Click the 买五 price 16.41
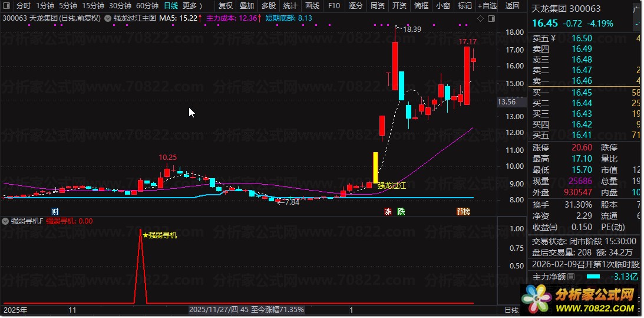Screen dimensions: 644x318 [x=582, y=135]
